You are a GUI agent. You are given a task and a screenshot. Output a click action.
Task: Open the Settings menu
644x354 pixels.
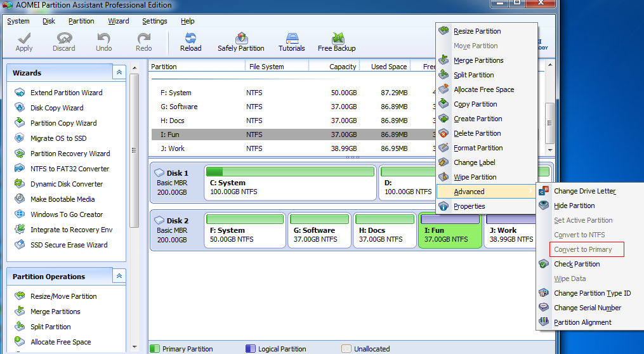point(154,21)
